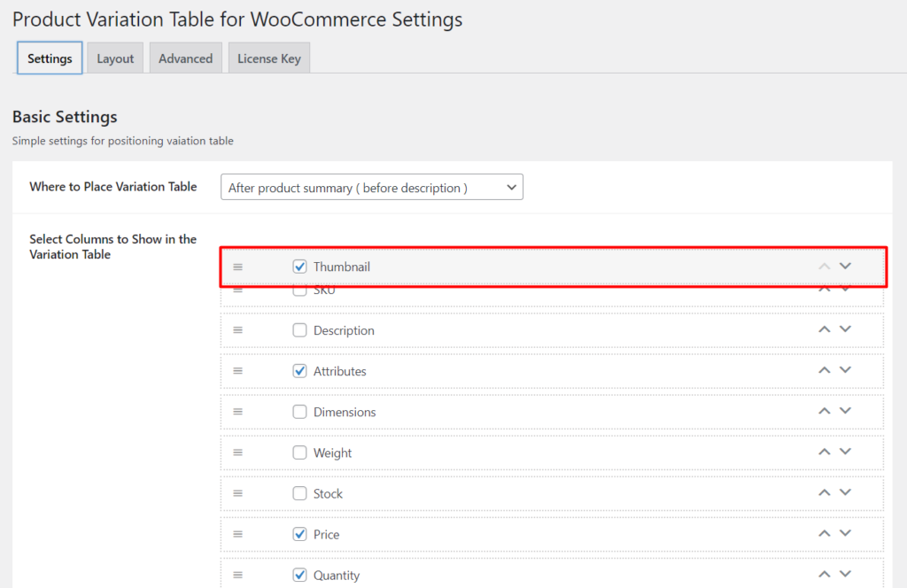Go to the License Key tab
This screenshot has height=588, width=907.
269,58
